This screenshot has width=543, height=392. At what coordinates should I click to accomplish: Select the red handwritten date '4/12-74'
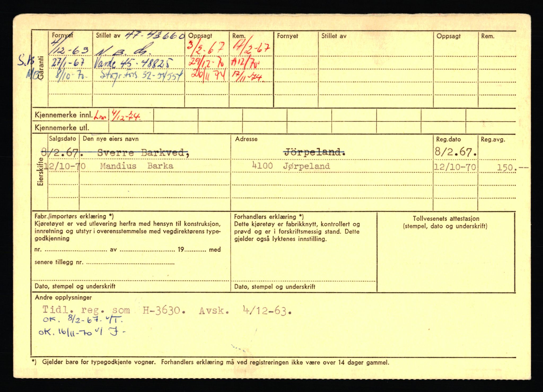126,116
